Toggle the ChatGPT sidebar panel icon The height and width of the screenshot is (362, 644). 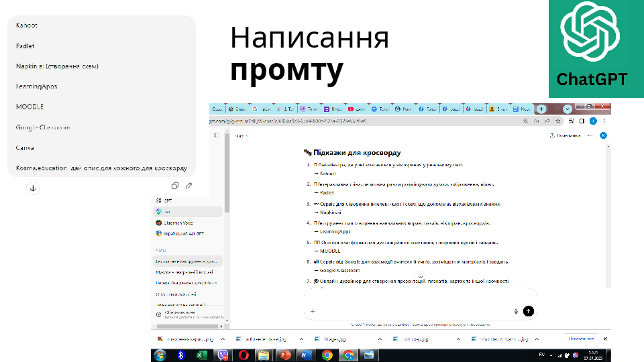coord(217,135)
